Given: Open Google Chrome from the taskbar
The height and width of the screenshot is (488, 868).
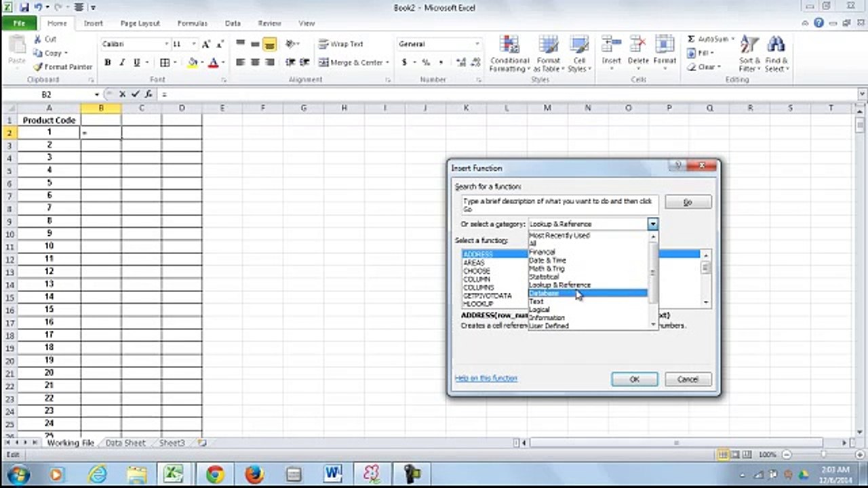Looking at the screenshot, I should [x=215, y=474].
